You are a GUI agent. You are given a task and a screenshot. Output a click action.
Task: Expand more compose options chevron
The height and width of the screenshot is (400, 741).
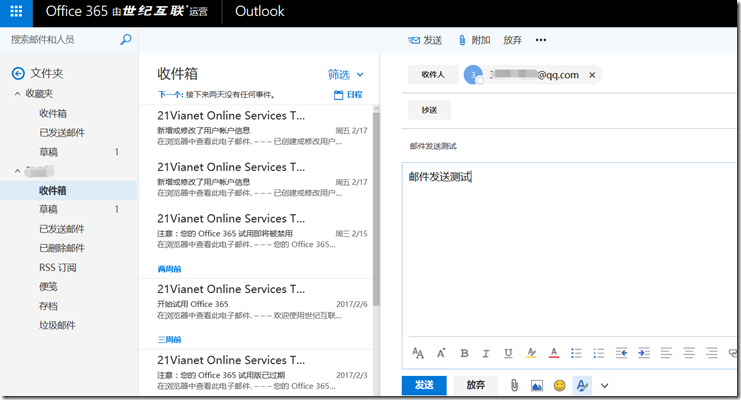pyautogui.click(x=604, y=386)
